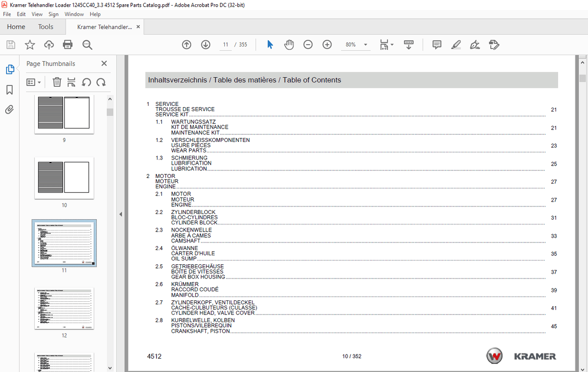Image resolution: width=588 pixels, height=372 pixels.
Task: Select the Highlight text pen tool
Action: click(456, 45)
